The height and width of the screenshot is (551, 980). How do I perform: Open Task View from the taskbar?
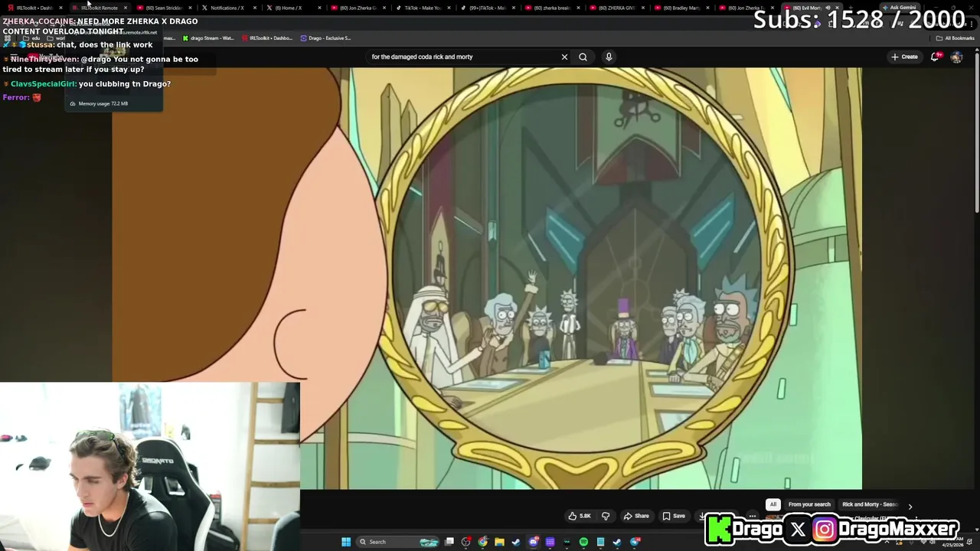click(x=449, y=542)
